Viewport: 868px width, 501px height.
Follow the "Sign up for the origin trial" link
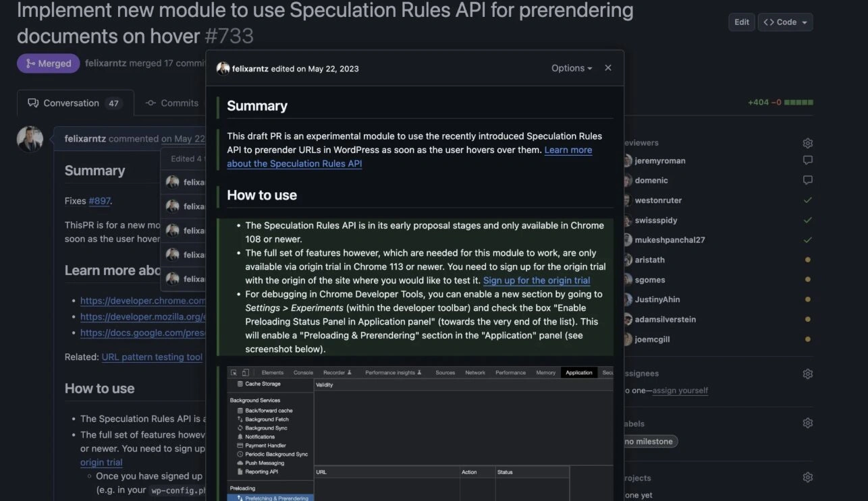click(x=537, y=281)
